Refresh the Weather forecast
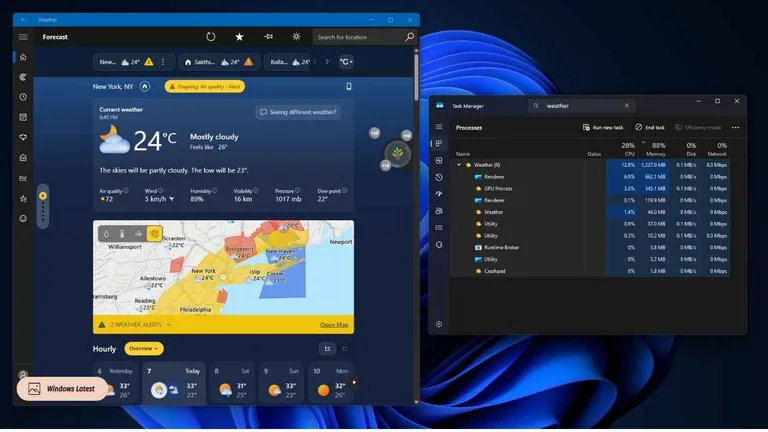 click(x=211, y=37)
